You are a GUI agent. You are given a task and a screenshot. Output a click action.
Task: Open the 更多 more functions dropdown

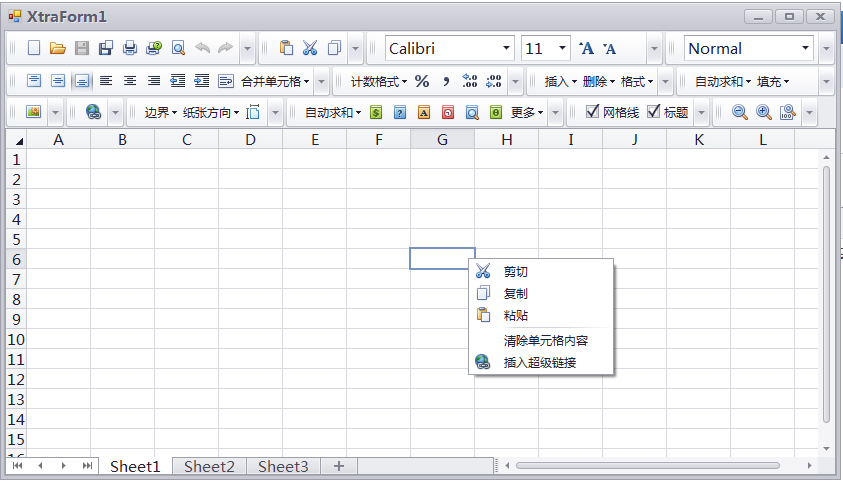tap(527, 112)
